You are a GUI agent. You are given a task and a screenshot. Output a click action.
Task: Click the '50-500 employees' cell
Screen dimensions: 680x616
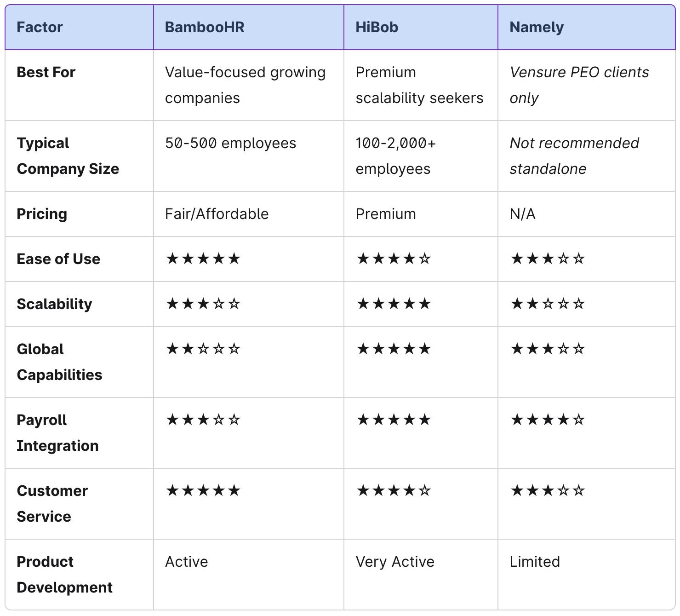tap(249, 156)
